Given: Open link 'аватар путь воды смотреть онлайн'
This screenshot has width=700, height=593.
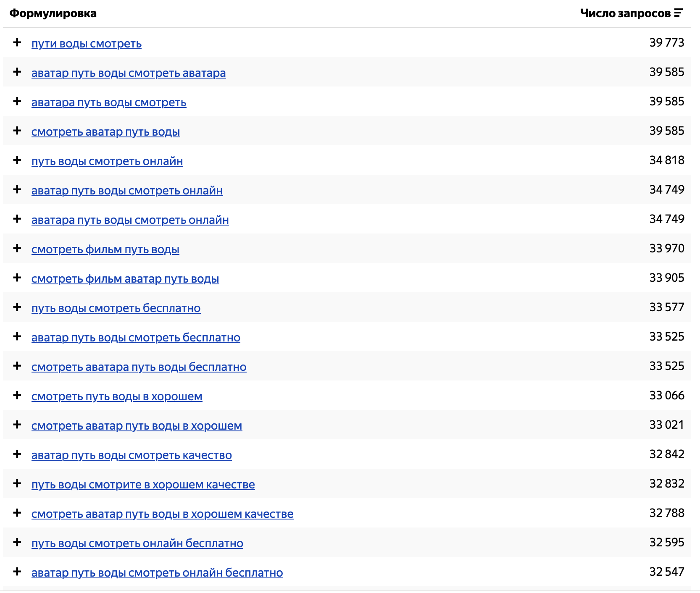Looking at the screenshot, I should (127, 191).
